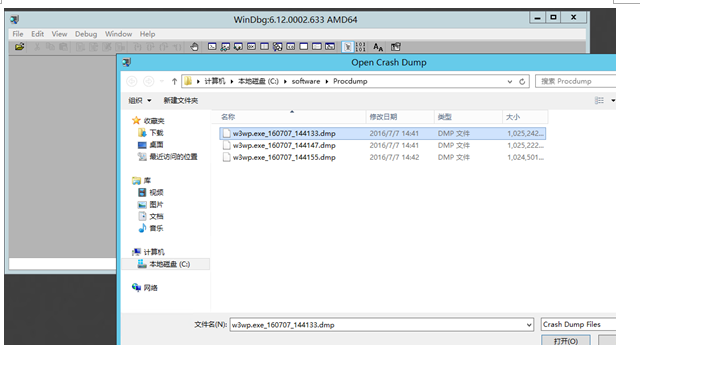This screenshot has height=368, width=706.
Task: Open the Call stack window toolbar icon
Action: click(277, 46)
